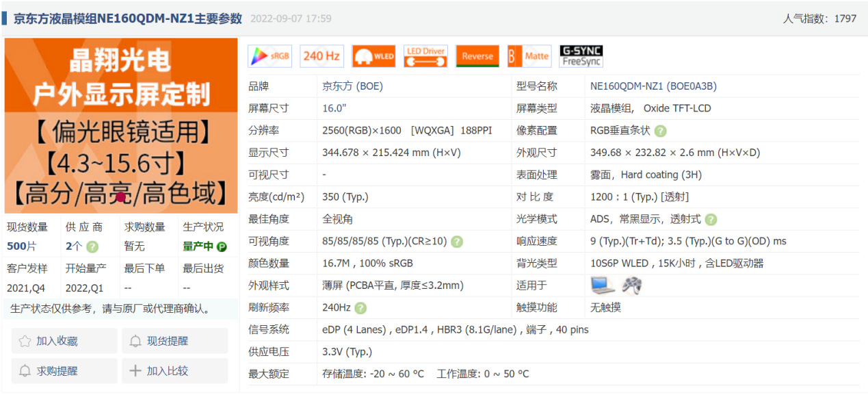Click the Reverse feature badge
Viewport: 868px width, 395px height.
[x=477, y=56]
